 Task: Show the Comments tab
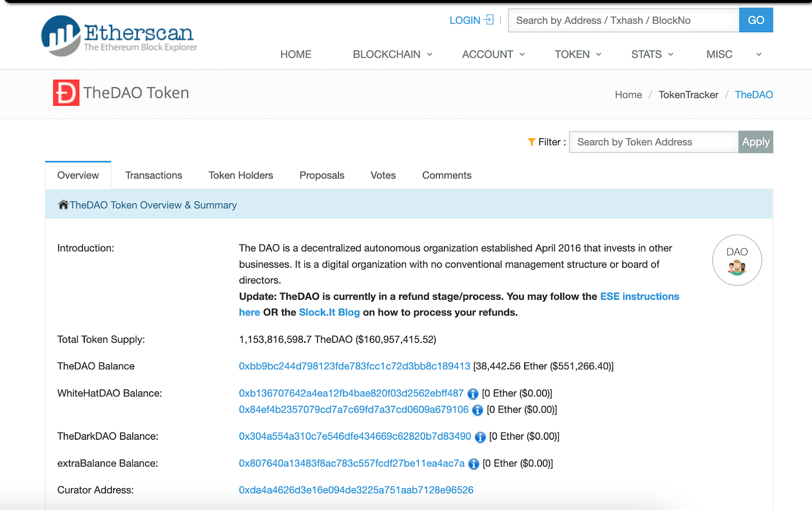(x=447, y=175)
